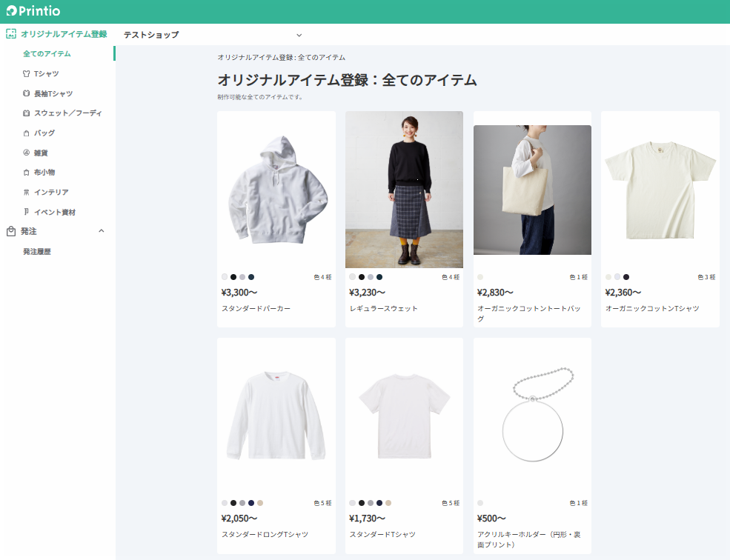The image size is (730, 560).
Task: Click the イベント資材 flag icon in sidebar
Action: pos(27,213)
